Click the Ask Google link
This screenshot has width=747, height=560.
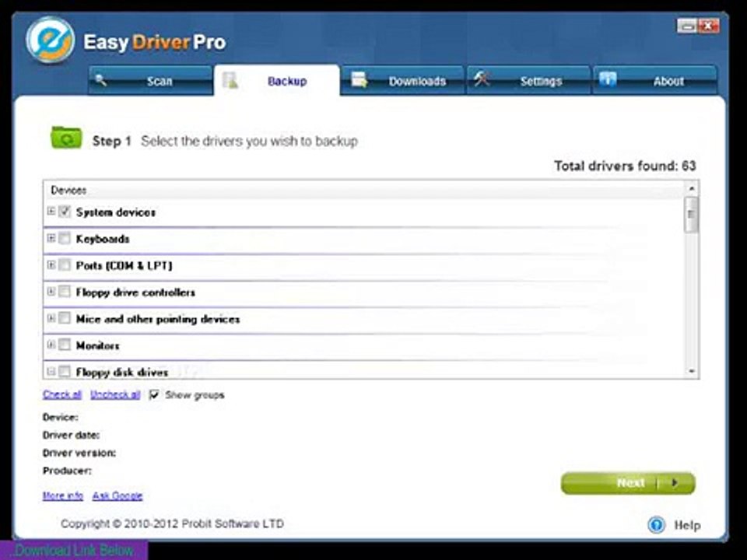coord(117,495)
